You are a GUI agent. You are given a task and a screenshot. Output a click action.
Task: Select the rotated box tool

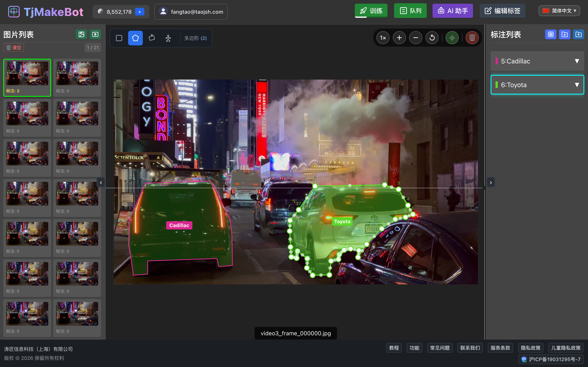tap(152, 38)
